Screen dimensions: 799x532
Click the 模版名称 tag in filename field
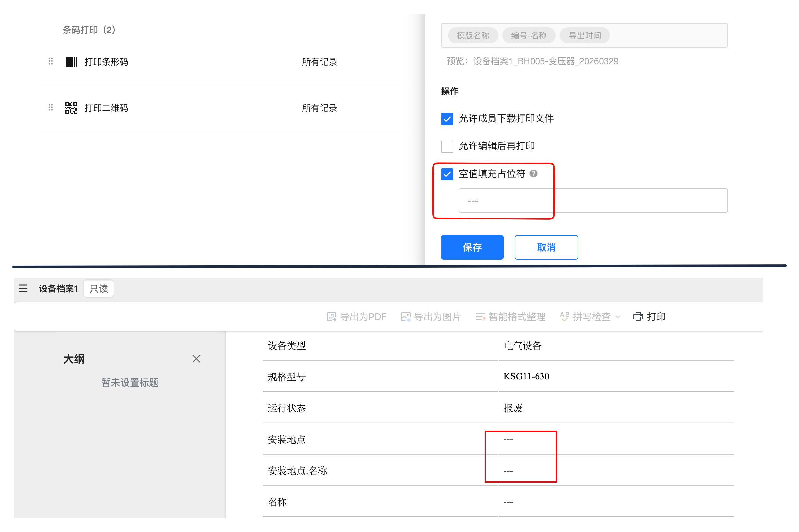(x=473, y=35)
